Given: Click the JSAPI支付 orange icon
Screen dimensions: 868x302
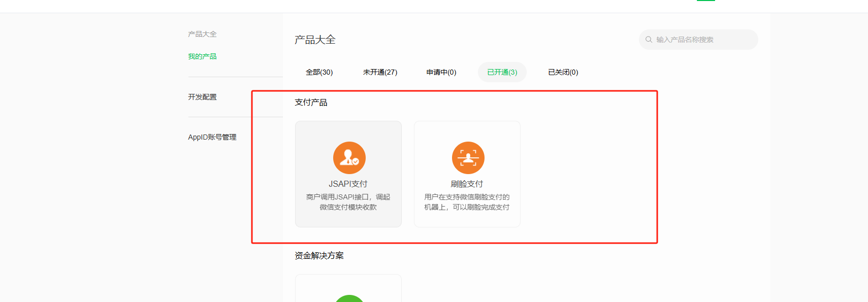Looking at the screenshot, I should (349, 158).
